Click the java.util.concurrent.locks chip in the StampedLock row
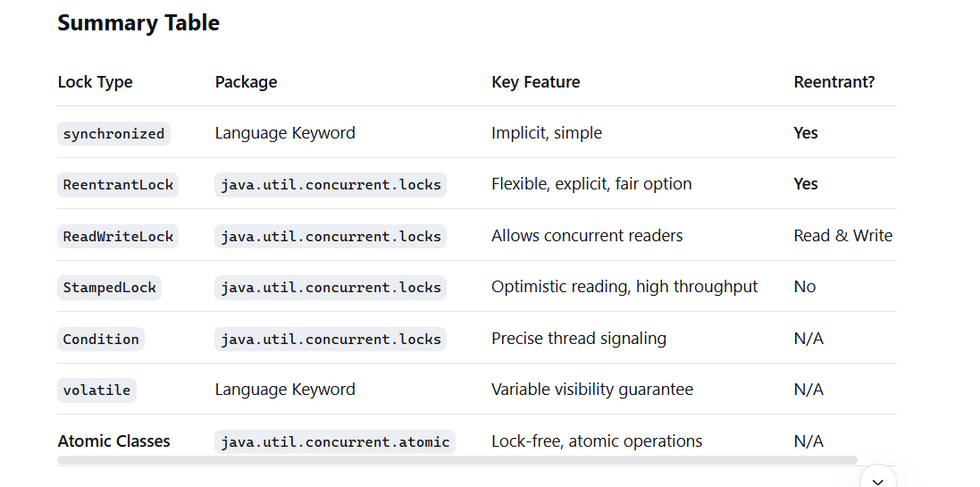The image size is (980, 487). pyautogui.click(x=331, y=288)
